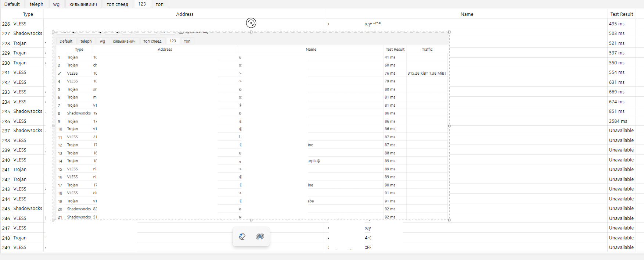Click 'Shadowsocks' in row 245
Image resolution: width=644 pixels, height=260 pixels.
tap(28, 208)
